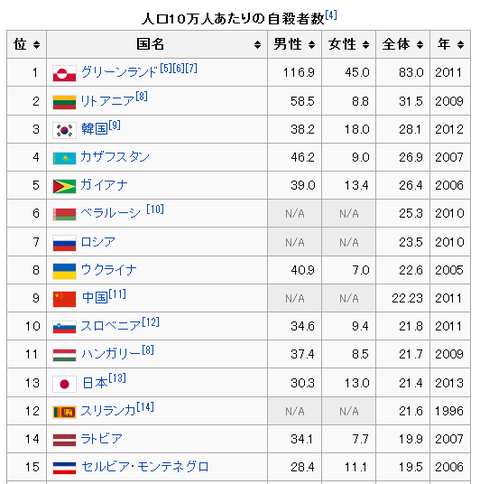Open the カザフスタン link
Viewport: 480px width, 484px height.
coord(115,157)
